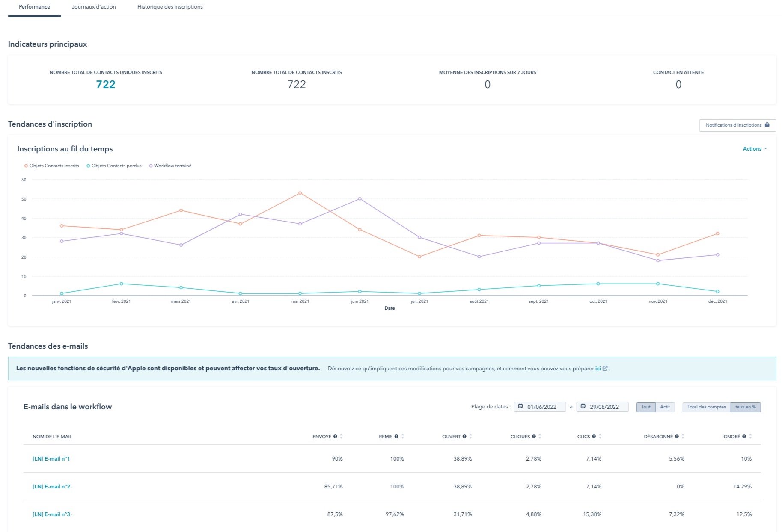This screenshot has width=782, height=532.
Task: Click the start date field 01/06/2022
Action: [540, 407]
